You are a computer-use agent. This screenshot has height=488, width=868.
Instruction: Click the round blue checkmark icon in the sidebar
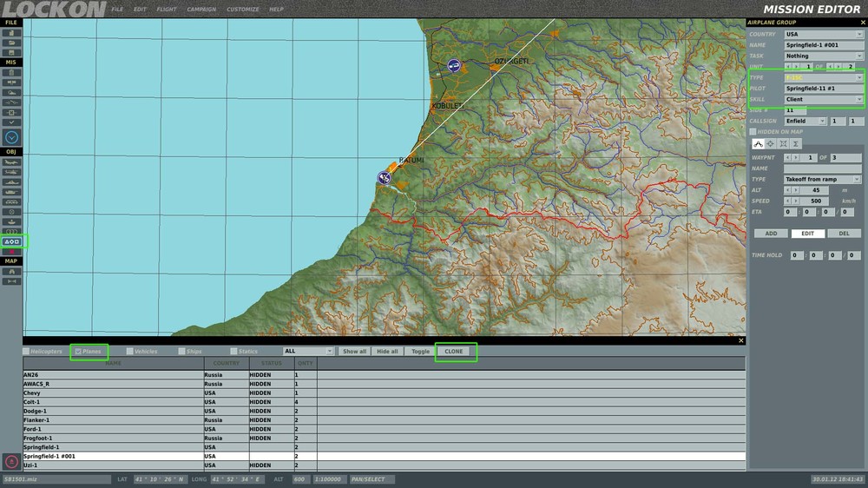pos(12,137)
